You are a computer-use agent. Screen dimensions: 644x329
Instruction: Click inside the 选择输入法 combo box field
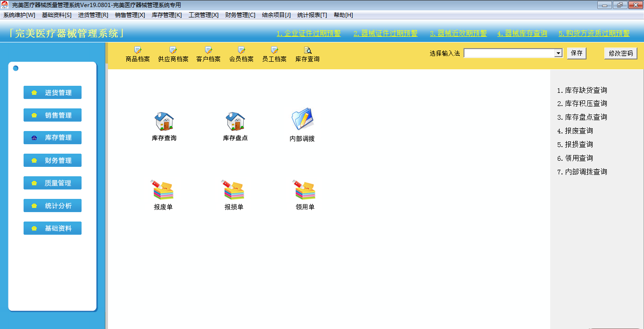(x=509, y=53)
